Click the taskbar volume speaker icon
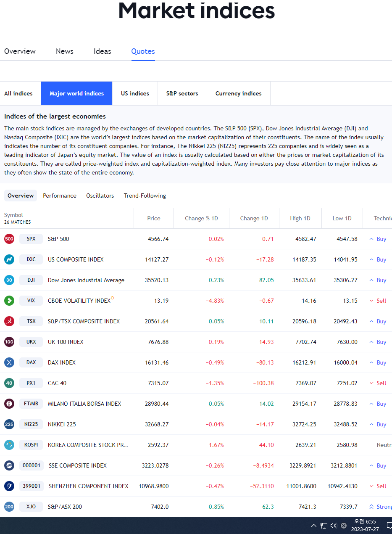The height and width of the screenshot is (534, 392). 334,526
